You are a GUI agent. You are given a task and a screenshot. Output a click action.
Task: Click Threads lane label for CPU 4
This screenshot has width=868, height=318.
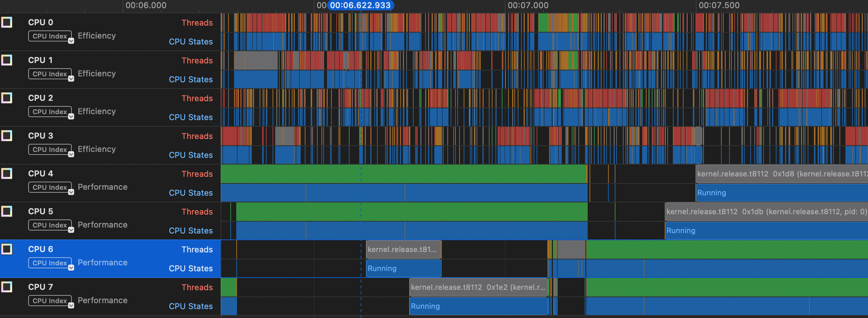point(197,174)
